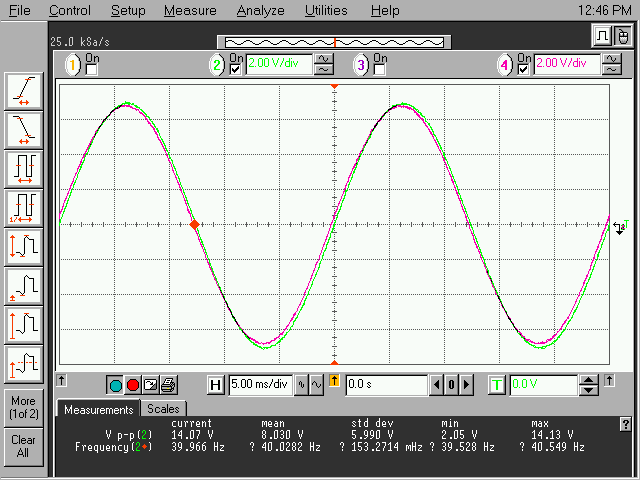Disable channel 4 On checkbox
Image resolution: width=640 pixels, height=480 pixels.
click(523, 69)
